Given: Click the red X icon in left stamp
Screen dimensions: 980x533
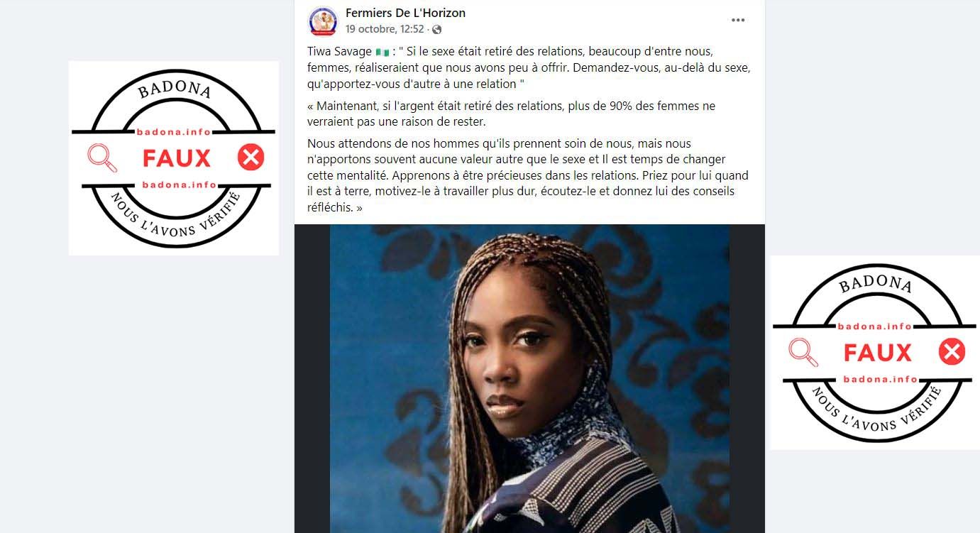Looking at the screenshot, I should tap(250, 157).
